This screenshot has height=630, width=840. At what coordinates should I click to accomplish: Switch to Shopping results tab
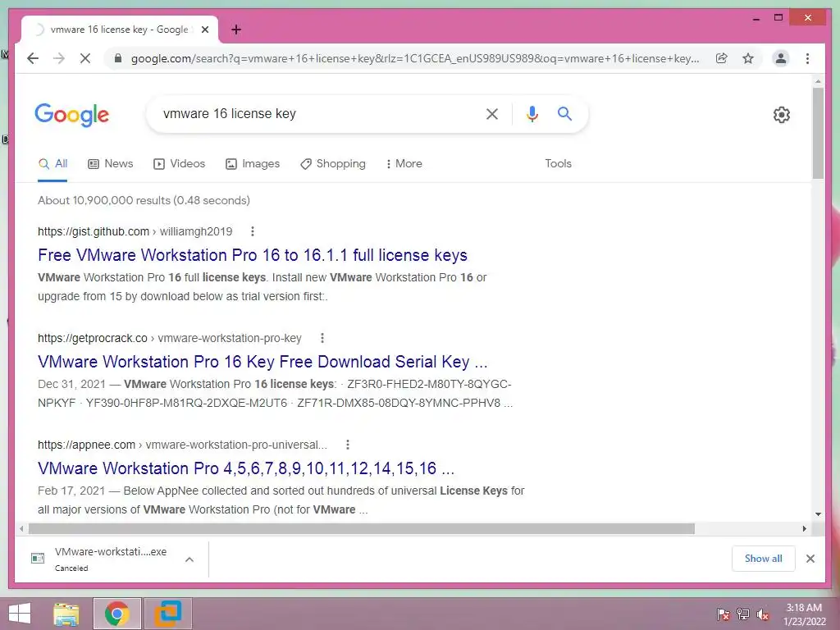333,163
